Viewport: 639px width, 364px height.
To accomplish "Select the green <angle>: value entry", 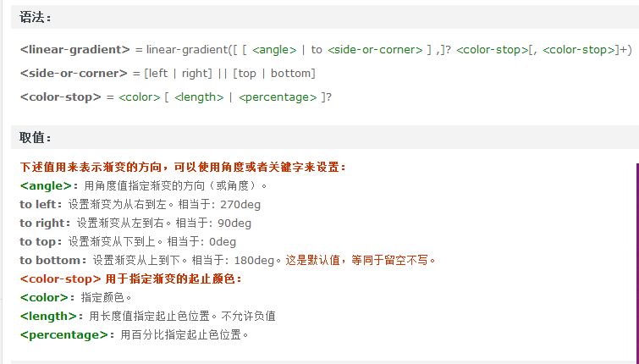I will pyautogui.click(x=46, y=185).
